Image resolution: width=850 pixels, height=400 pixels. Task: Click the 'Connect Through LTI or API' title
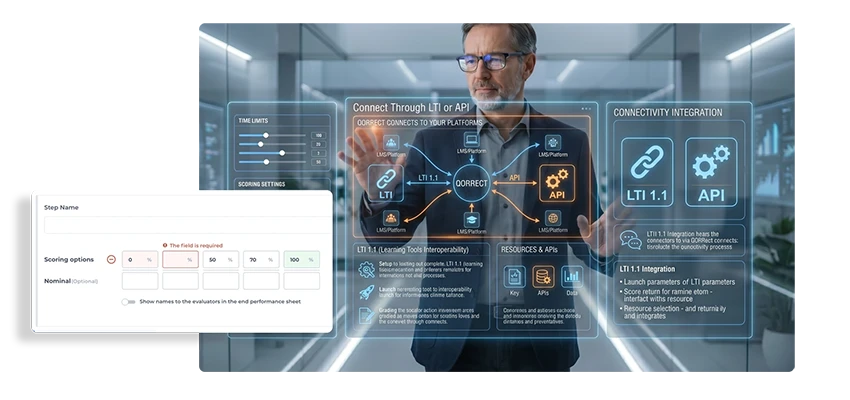[x=411, y=107]
